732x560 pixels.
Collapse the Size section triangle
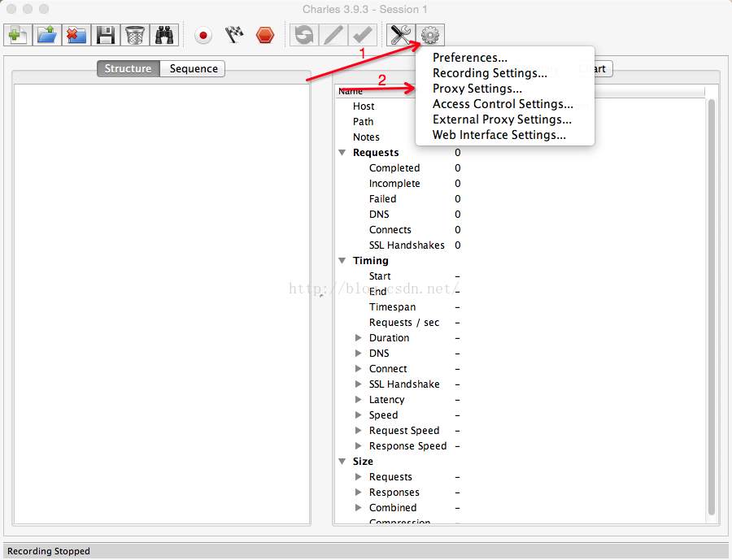[342, 461]
